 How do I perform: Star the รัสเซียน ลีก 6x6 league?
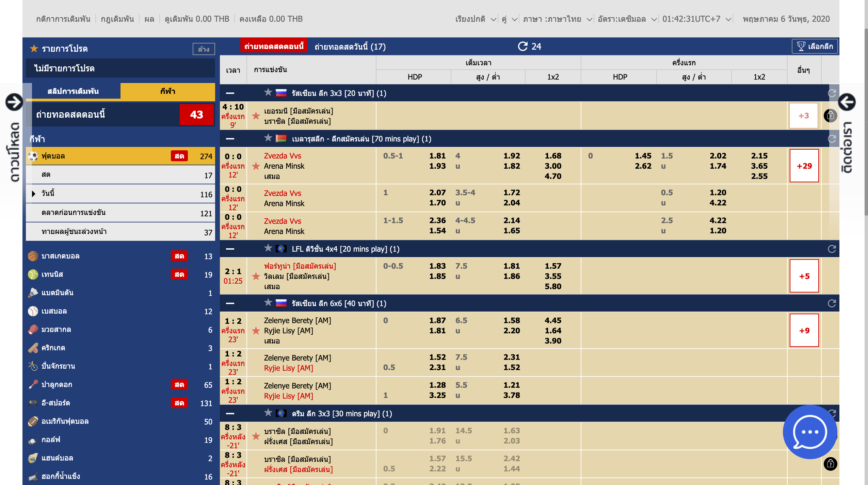click(x=268, y=303)
